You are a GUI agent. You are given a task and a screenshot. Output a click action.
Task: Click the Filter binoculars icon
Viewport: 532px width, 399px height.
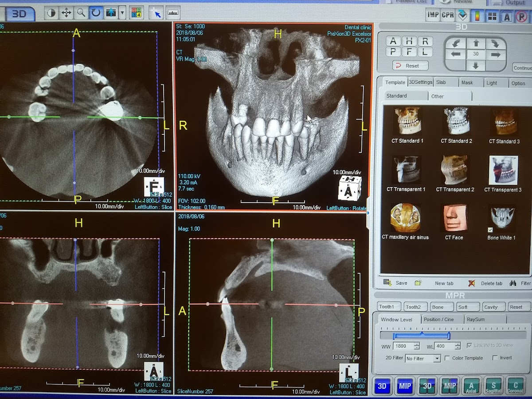(513, 283)
